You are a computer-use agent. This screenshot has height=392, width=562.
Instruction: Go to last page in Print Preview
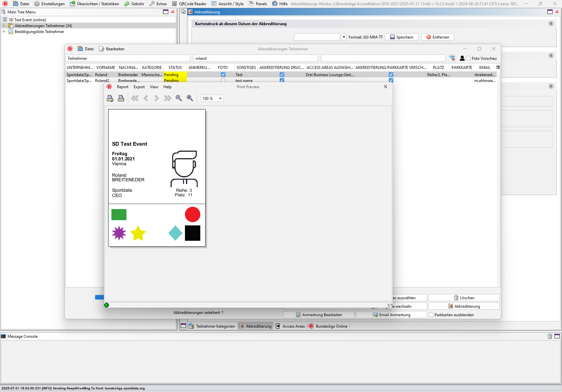point(168,98)
